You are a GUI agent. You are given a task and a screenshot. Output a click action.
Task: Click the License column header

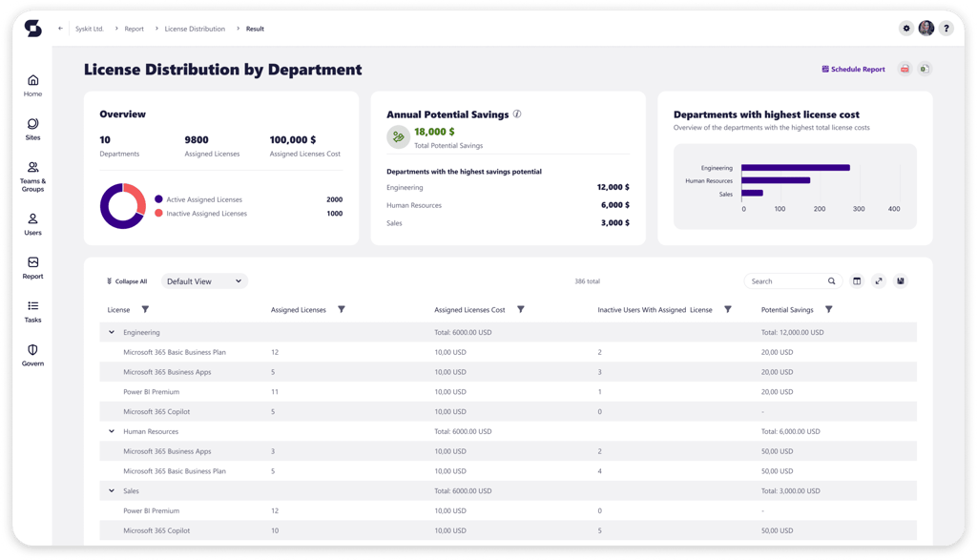point(118,310)
